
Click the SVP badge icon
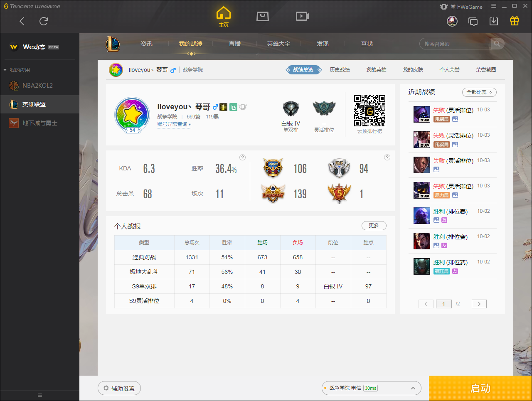[x=339, y=167]
